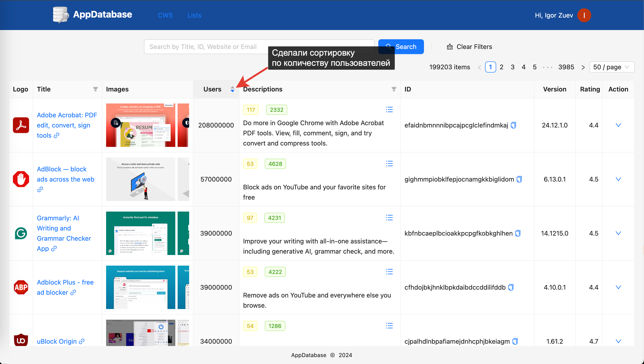
Task: Copy the Adobe Acrobat extension ID
Action: click(x=513, y=125)
